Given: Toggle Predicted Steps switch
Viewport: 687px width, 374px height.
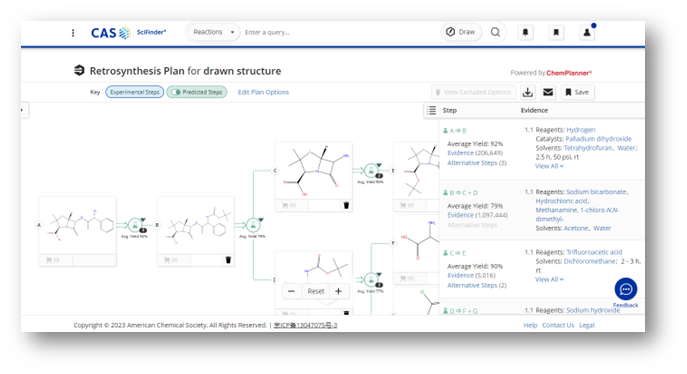Looking at the screenshot, I should (197, 92).
